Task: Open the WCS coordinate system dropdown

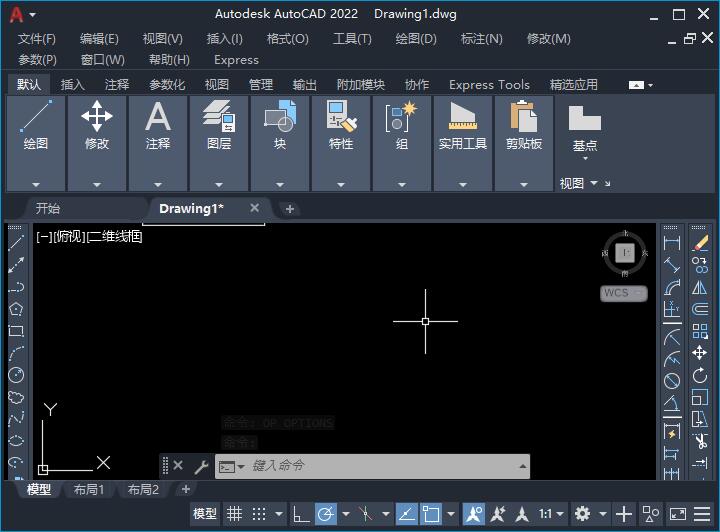Action: (624, 293)
